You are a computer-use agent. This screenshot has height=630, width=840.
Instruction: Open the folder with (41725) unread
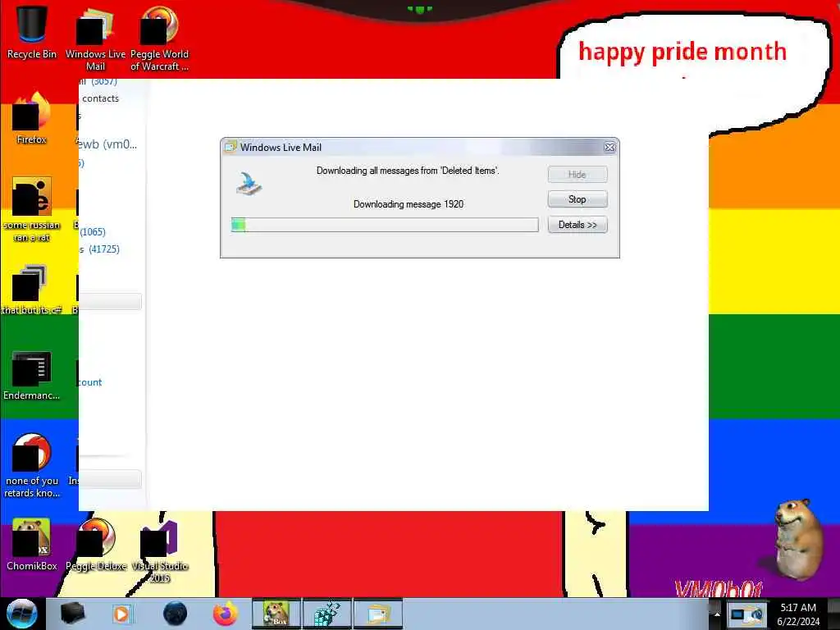[x=99, y=249]
